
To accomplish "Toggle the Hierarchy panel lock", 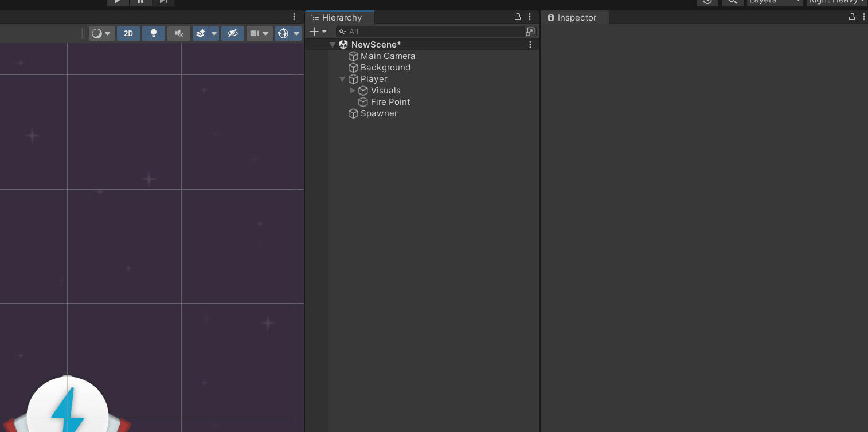I will [x=518, y=17].
